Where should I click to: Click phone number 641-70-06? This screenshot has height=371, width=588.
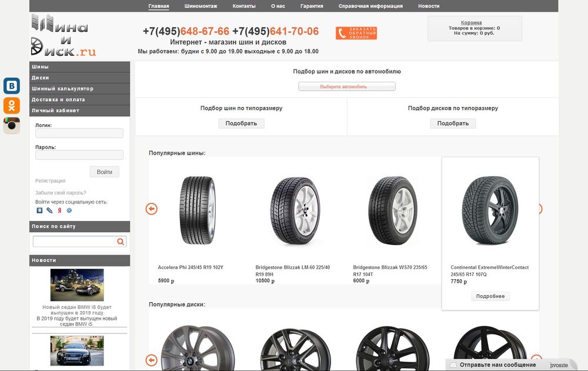pos(295,31)
